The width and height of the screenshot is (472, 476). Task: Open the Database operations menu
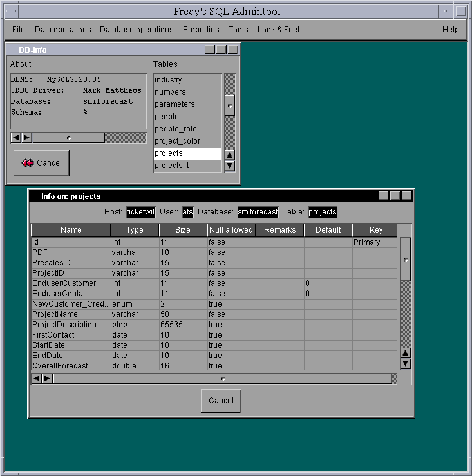137,30
